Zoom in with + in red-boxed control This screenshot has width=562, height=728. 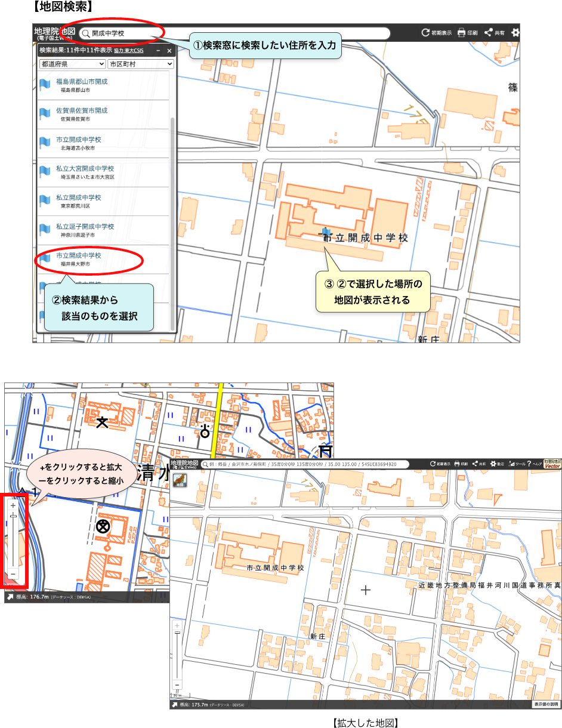(x=13, y=505)
